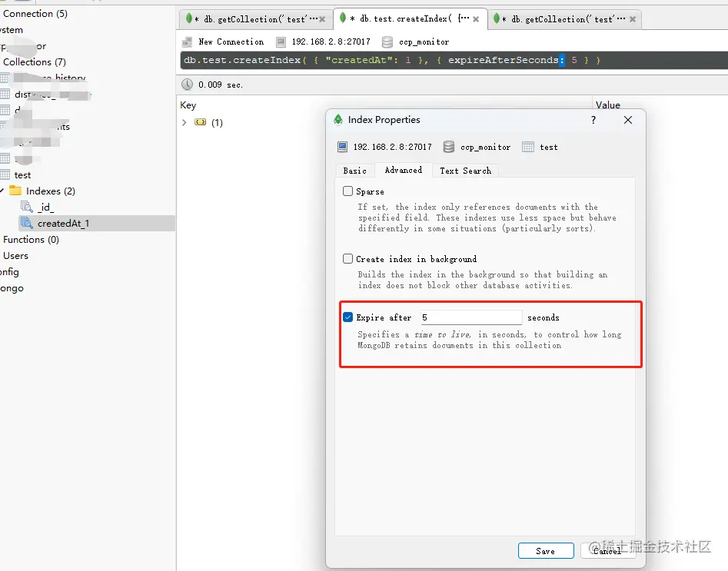This screenshot has width=728, height=571.
Task: Click the 0.009 sec. execution time text
Action: (x=221, y=85)
